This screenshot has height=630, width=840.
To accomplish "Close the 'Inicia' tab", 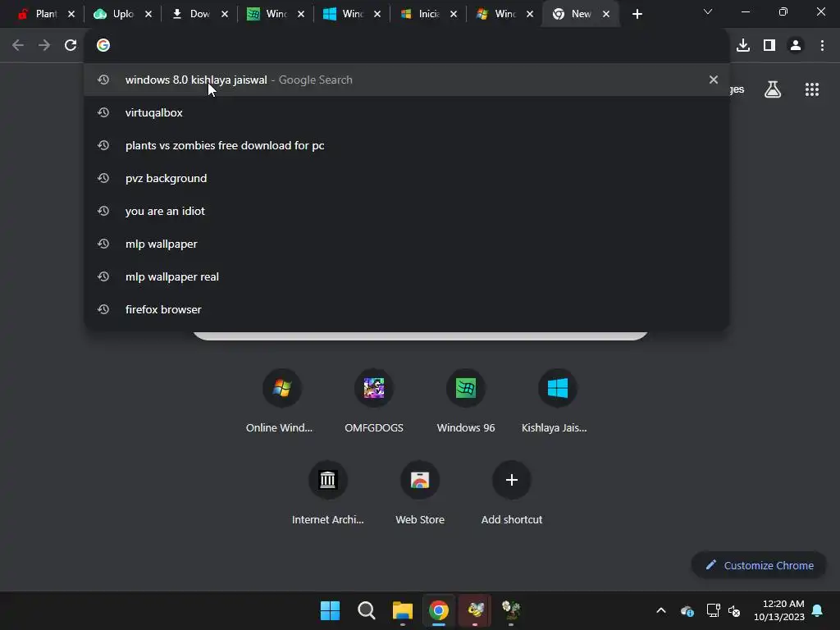I will pos(454,14).
